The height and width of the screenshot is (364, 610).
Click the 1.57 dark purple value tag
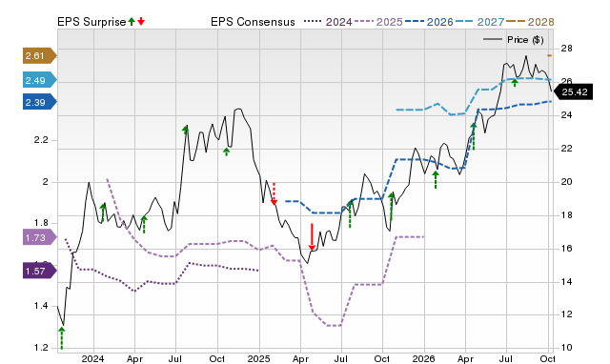click(x=40, y=271)
